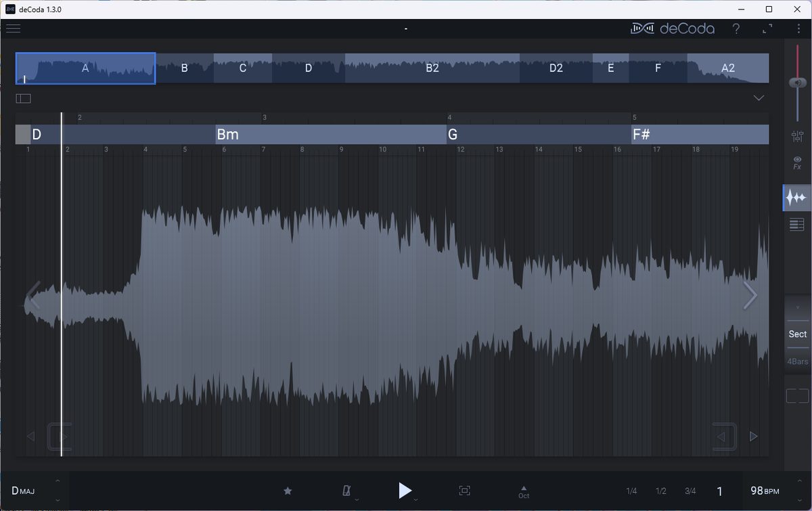
Task: Select song section B2
Action: [432, 68]
